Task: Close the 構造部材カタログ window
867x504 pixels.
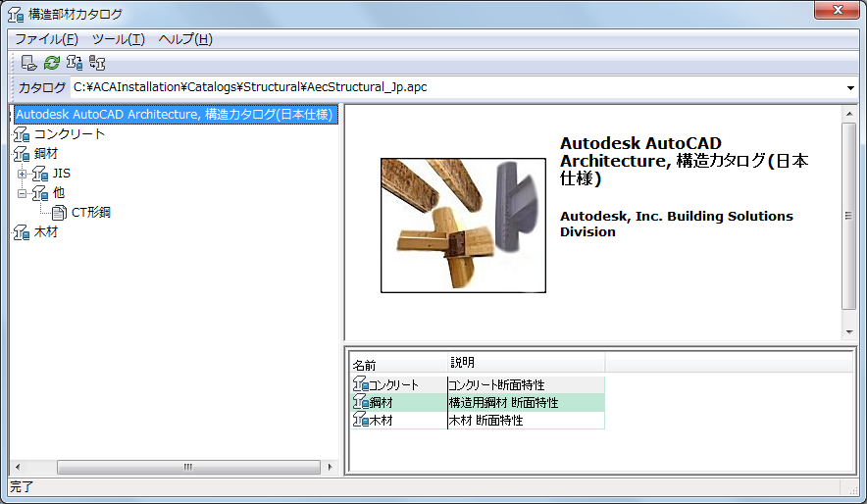Action: 837,10
